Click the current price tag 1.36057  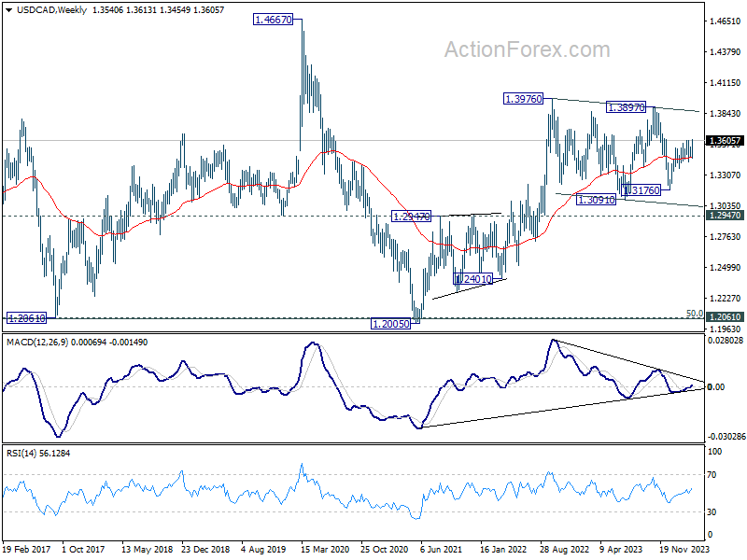point(725,141)
